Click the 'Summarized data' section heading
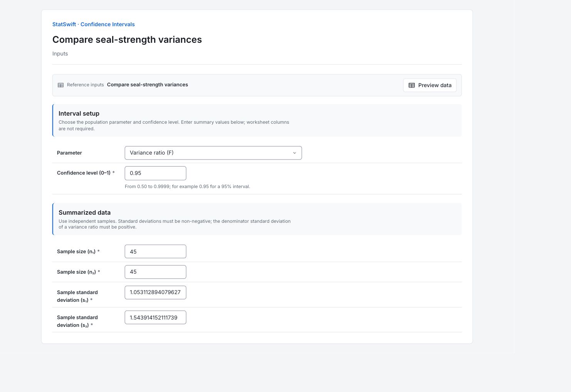The image size is (571, 392). (84, 212)
